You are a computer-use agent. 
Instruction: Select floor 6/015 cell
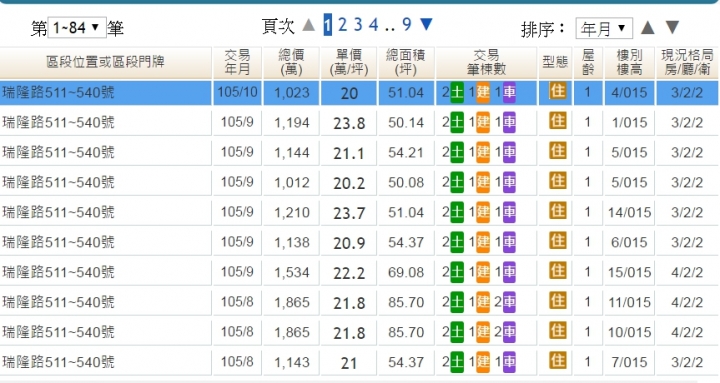pos(630,242)
